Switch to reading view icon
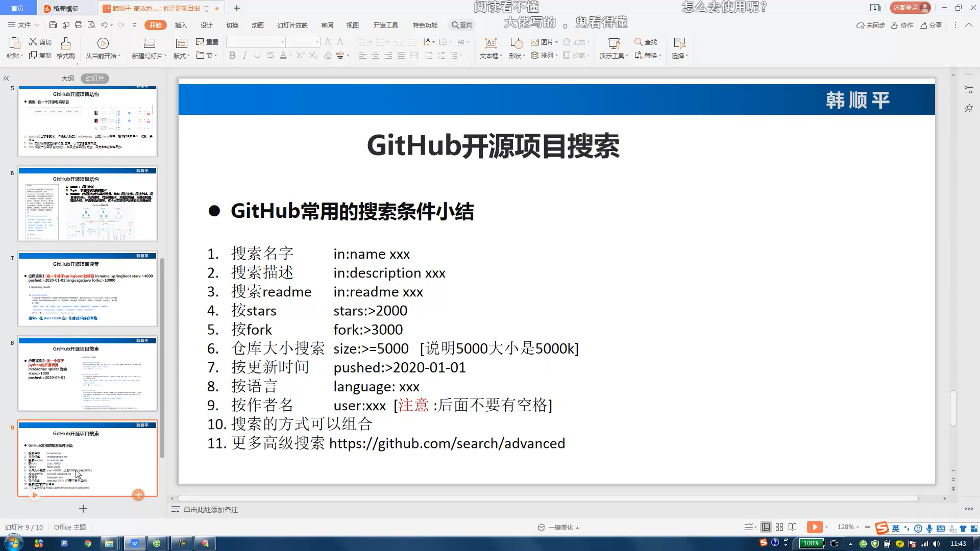 pos(793,527)
